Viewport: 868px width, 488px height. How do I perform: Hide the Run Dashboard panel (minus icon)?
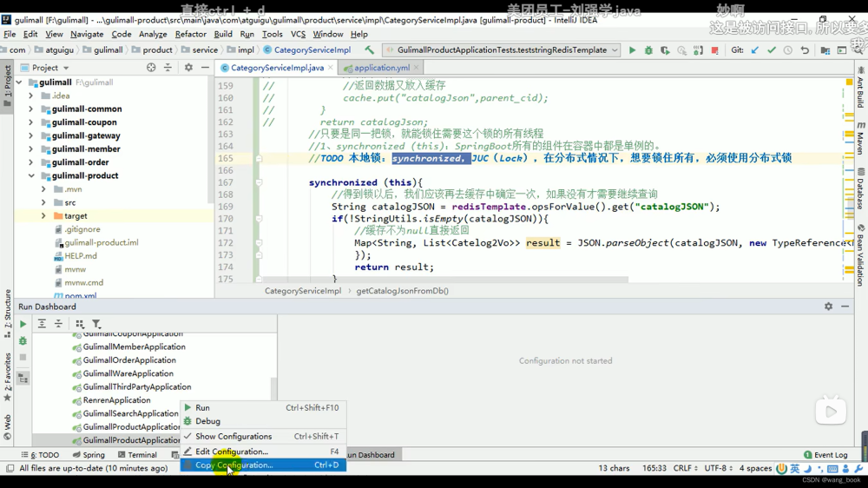pyautogui.click(x=845, y=307)
